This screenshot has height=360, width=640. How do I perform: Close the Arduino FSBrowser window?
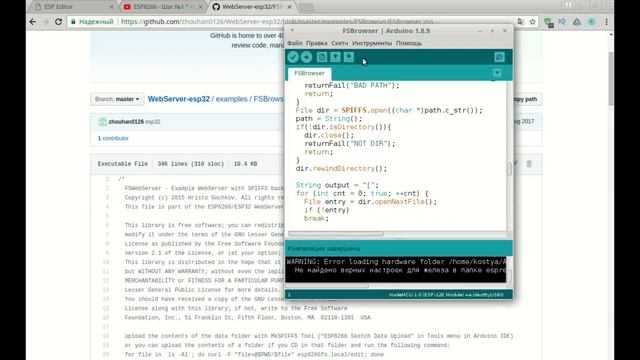point(505,31)
